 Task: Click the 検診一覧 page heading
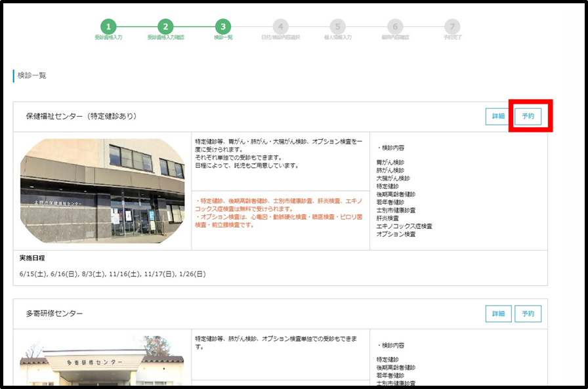pyautogui.click(x=32, y=75)
